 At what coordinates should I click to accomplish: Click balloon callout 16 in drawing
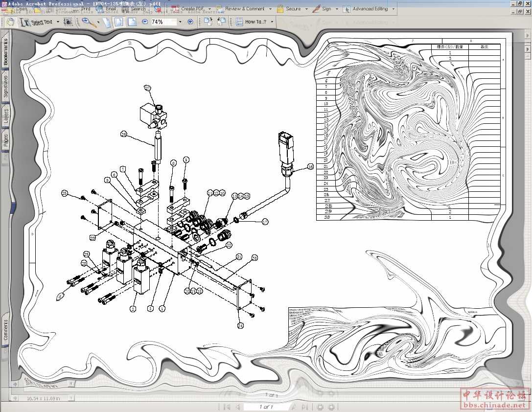click(x=310, y=167)
